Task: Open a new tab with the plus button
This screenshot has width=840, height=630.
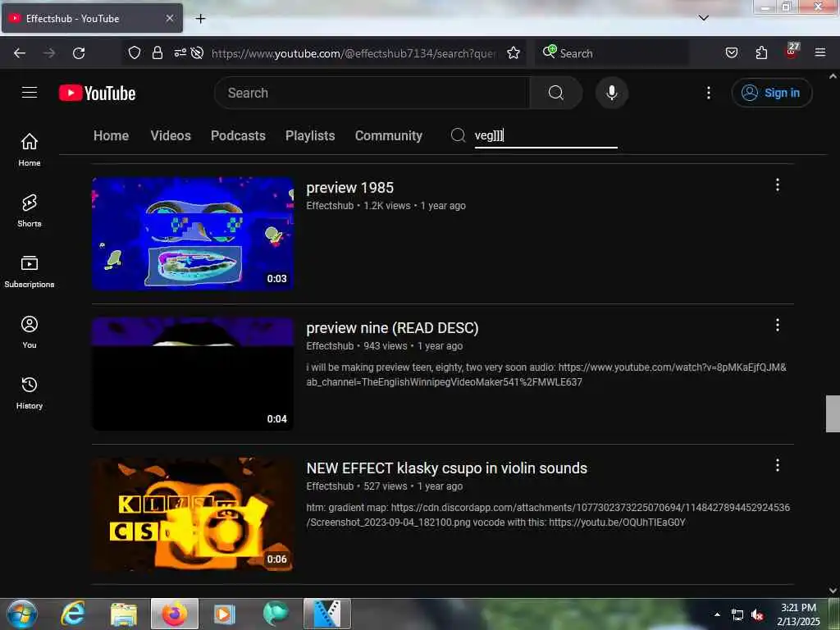Action: pyautogui.click(x=200, y=19)
